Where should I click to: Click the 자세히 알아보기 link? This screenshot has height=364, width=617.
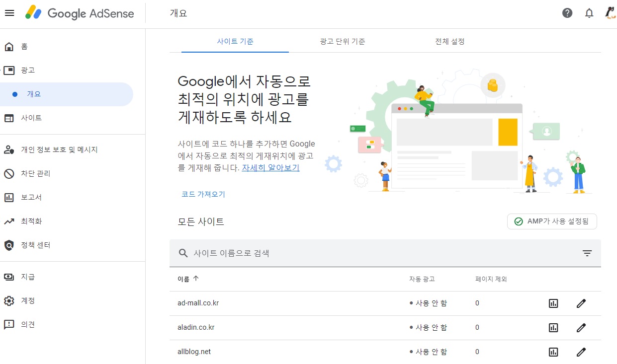click(x=271, y=168)
